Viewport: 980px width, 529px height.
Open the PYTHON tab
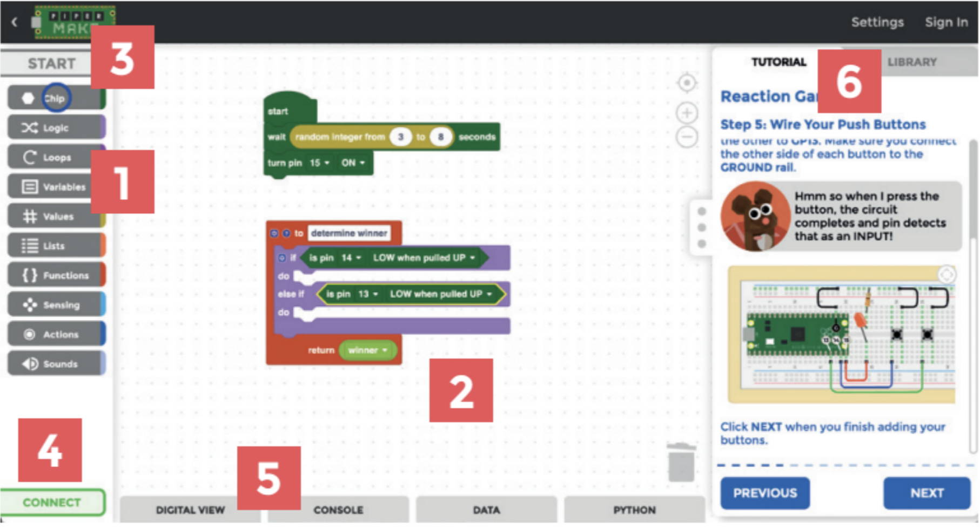(634, 510)
